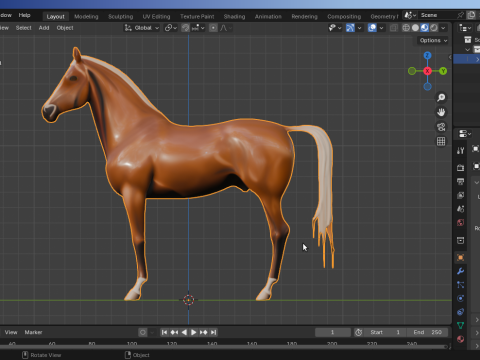Open the Render properties tab
Image resolution: width=480 pixels, height=360 pixels.
460,167
